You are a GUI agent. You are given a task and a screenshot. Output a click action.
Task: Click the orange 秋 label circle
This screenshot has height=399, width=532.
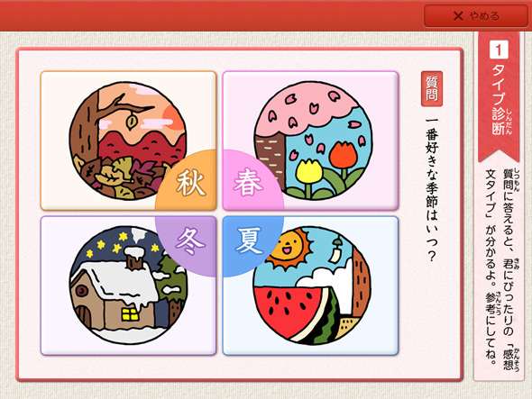point(190,184)
